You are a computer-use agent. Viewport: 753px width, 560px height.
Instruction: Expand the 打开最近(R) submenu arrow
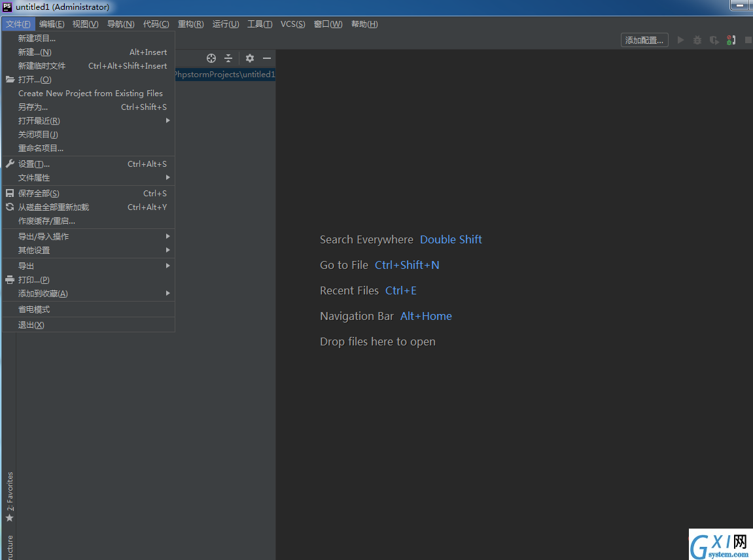click(x=167, y=120)
